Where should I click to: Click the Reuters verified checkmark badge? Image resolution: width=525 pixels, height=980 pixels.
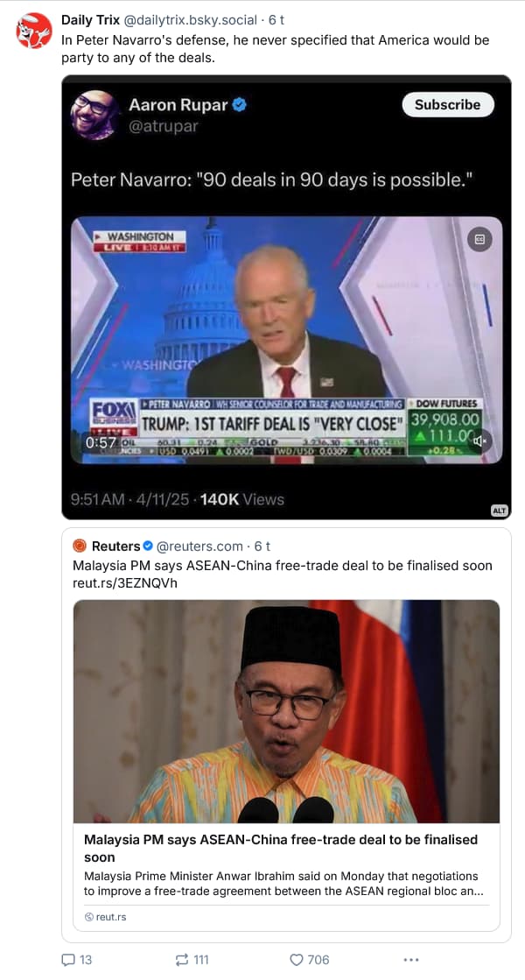[x=148, y=546]
